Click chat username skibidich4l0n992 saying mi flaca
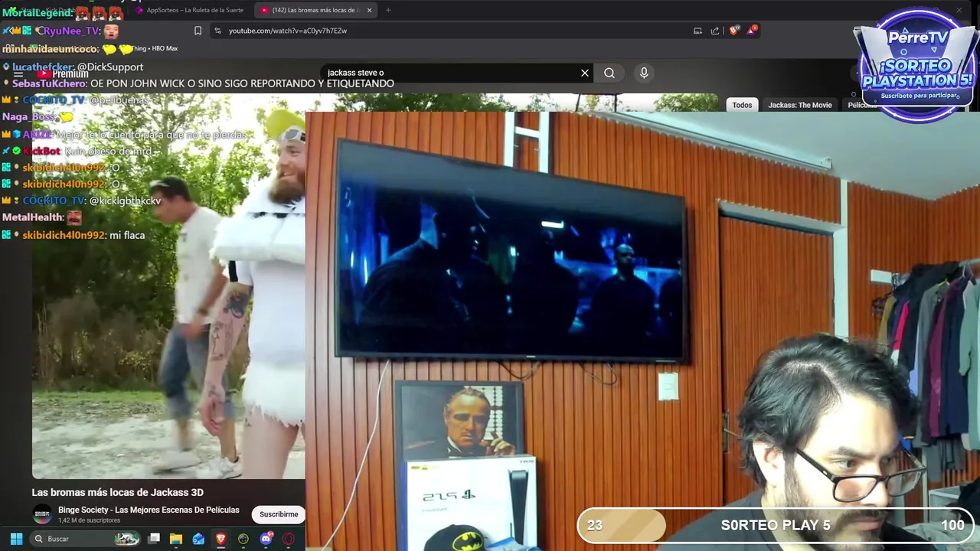The image size is (980, 551). pyautogui.click(x=64, y=235)
